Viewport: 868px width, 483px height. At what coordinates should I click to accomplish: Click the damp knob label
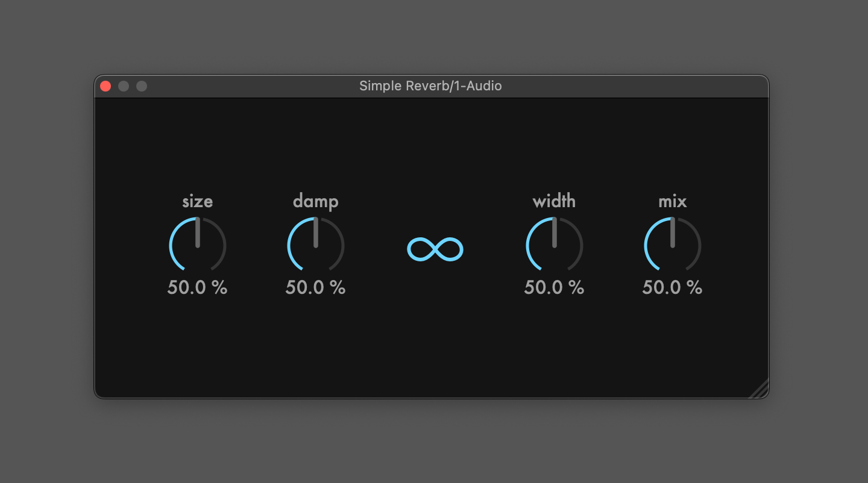(316, 202)
